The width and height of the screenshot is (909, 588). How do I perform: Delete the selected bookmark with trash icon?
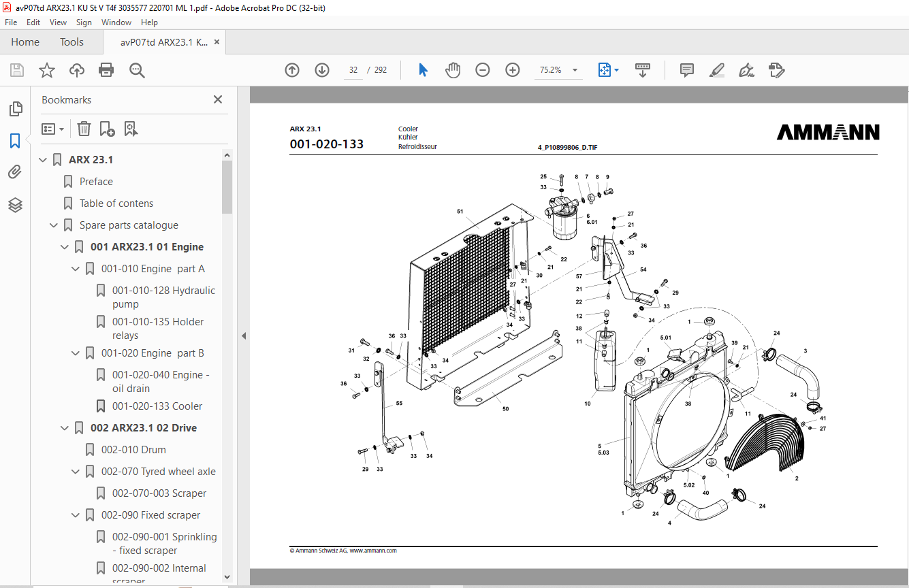(x=84, y=129)
